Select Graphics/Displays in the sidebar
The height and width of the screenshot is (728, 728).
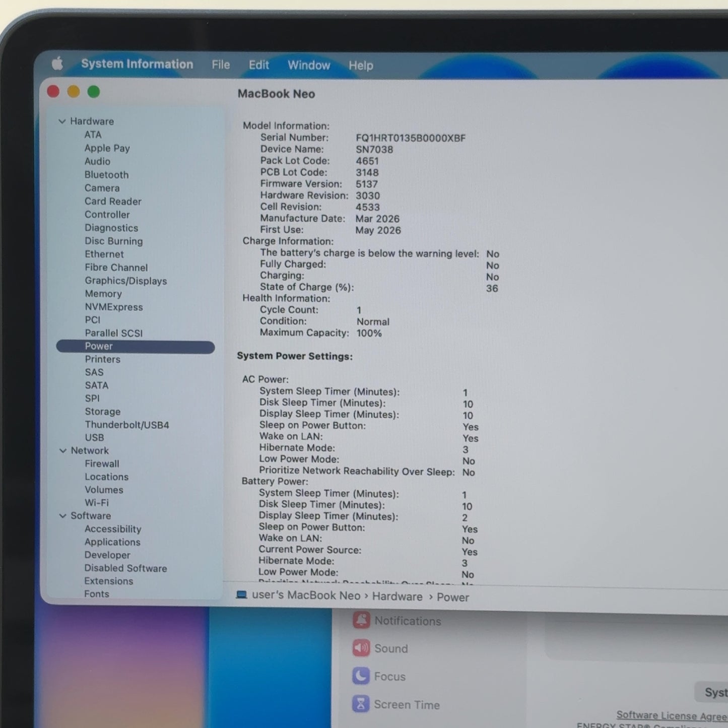(x=125, y=281)
